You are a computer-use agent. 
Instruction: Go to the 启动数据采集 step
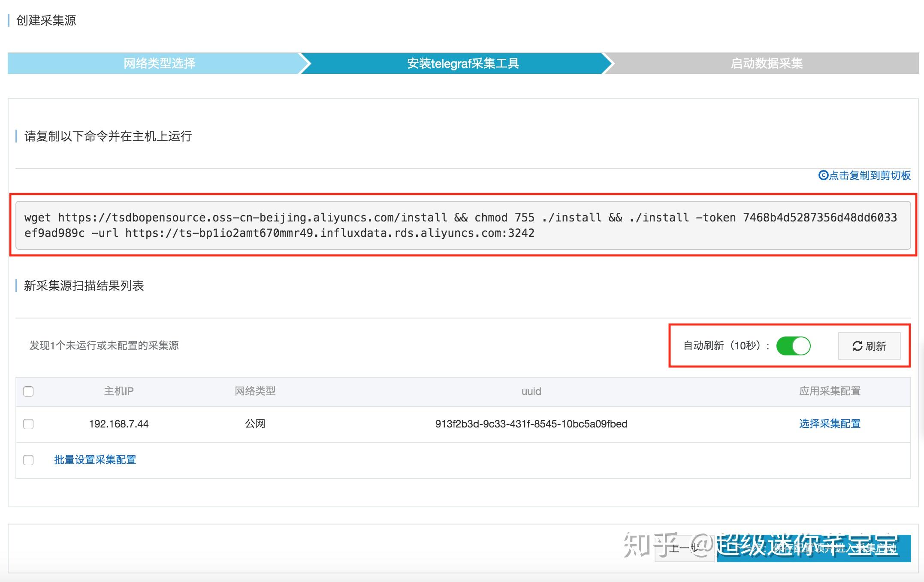tap(766, 64)
